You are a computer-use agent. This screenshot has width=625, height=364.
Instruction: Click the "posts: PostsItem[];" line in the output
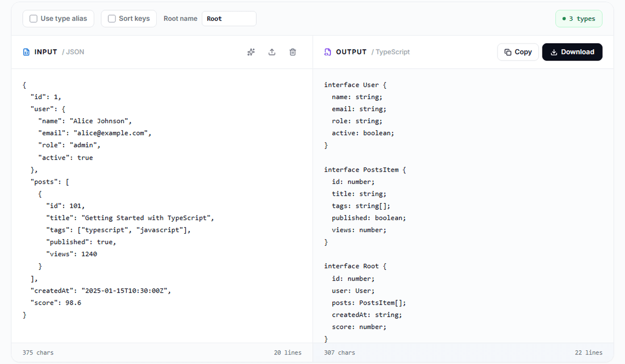click(x=369, y=302)
